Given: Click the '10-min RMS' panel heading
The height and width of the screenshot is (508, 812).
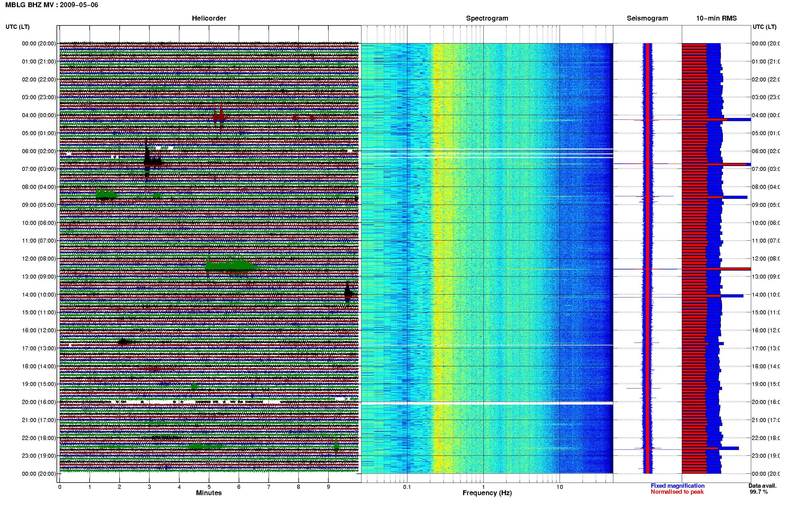Looking at the screenshot, I should [716, 19].
